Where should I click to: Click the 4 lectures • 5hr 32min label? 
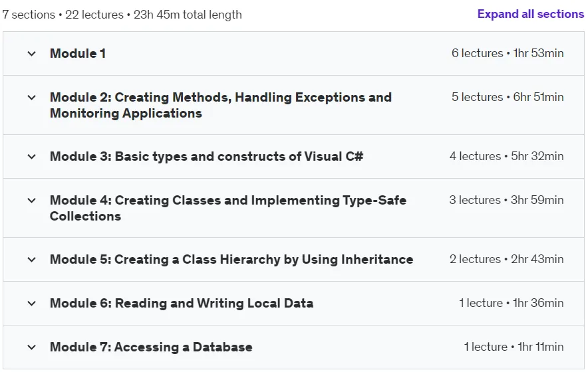[x=506, y=156]
